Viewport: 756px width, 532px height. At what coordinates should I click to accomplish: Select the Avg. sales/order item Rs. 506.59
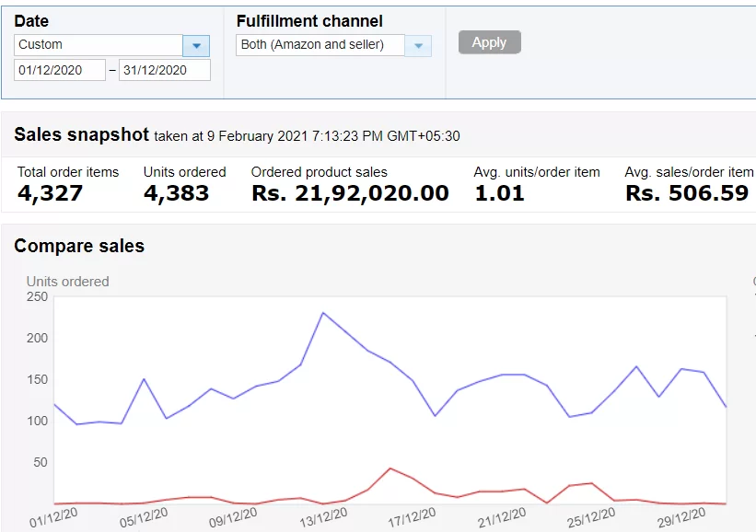[x=686, y=193]
